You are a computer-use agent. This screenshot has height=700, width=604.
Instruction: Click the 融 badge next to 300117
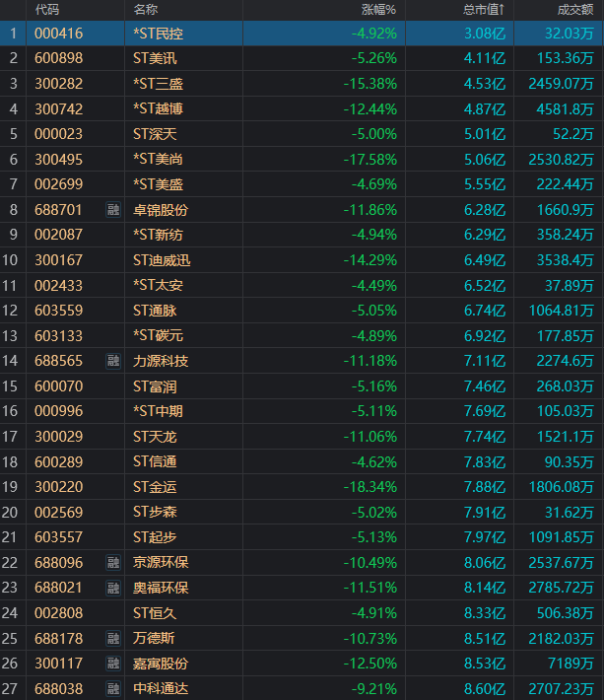pos(113,664)
